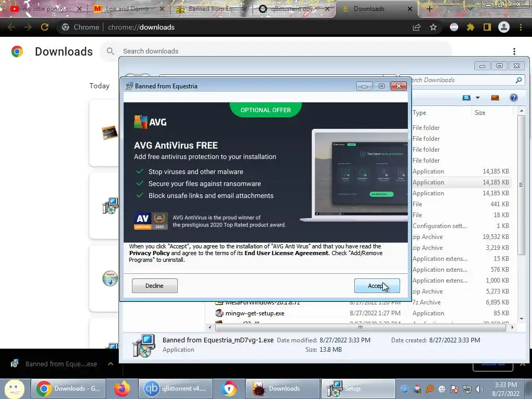Open the Banned from Eque....exe item in download shelf
532x399 pixels.
tap(54, 364)
